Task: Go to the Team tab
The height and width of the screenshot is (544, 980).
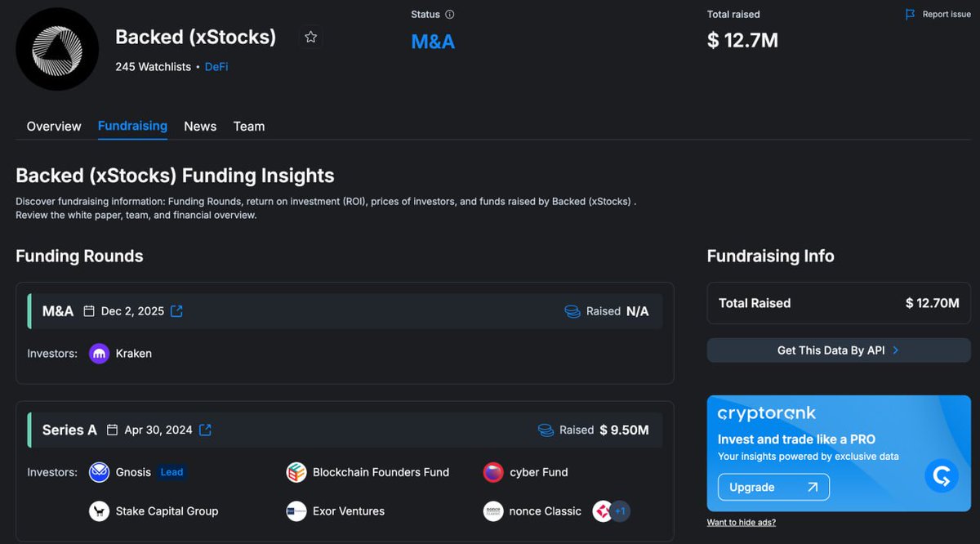Action: coord(249,127)
